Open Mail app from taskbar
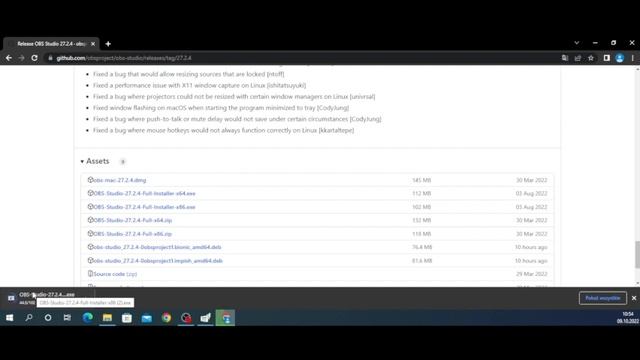 click(147, 318)
